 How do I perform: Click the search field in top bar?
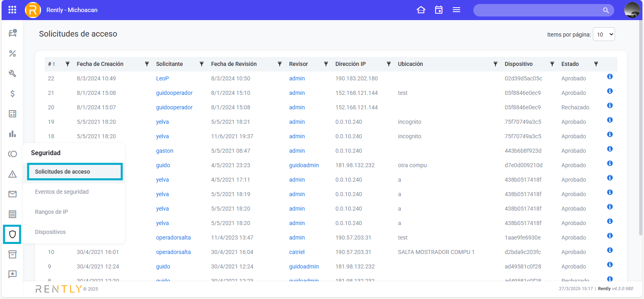[x=539, y=10]
